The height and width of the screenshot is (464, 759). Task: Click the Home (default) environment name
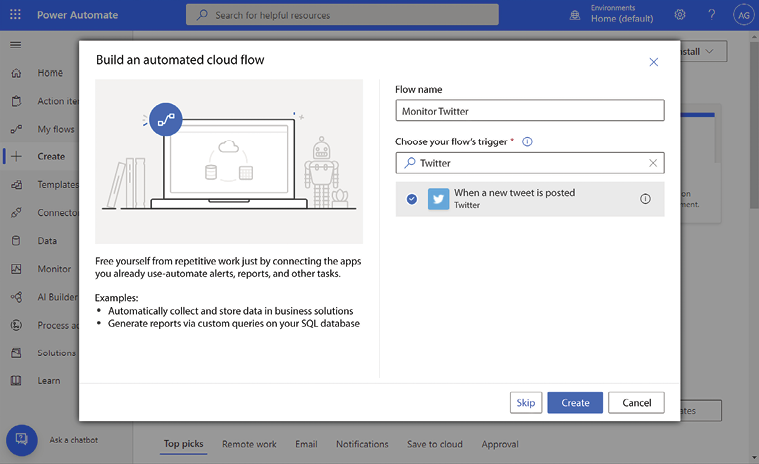point(622,19)
